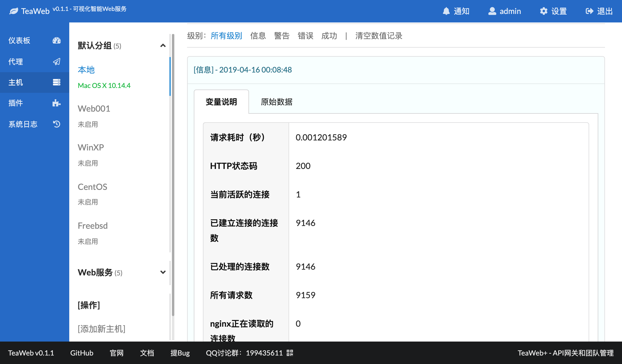This screenshot has height=364, width=622.
Task: Click the 当前活跃的连接 label
Action: point(240,194)
